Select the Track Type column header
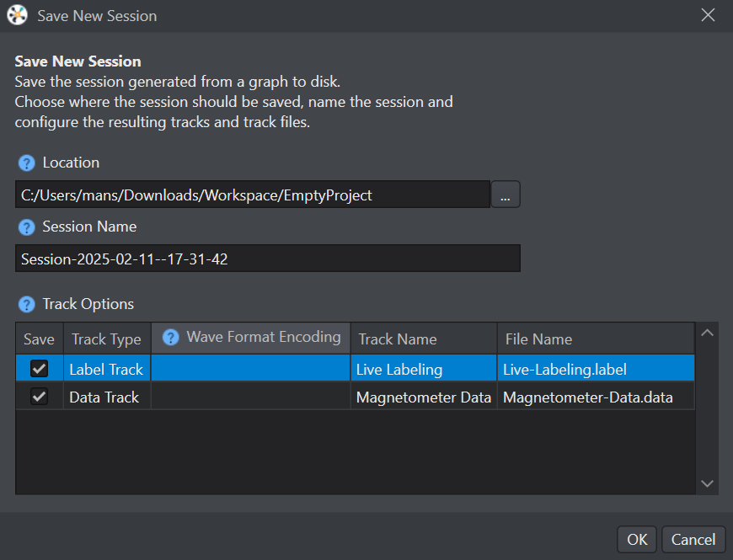 tap(107, 339)
